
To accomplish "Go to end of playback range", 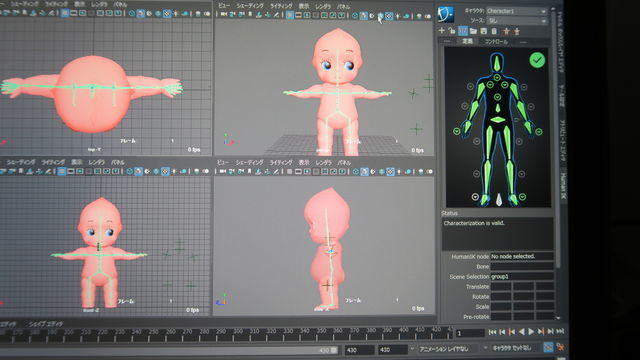I will pos(560,332).
